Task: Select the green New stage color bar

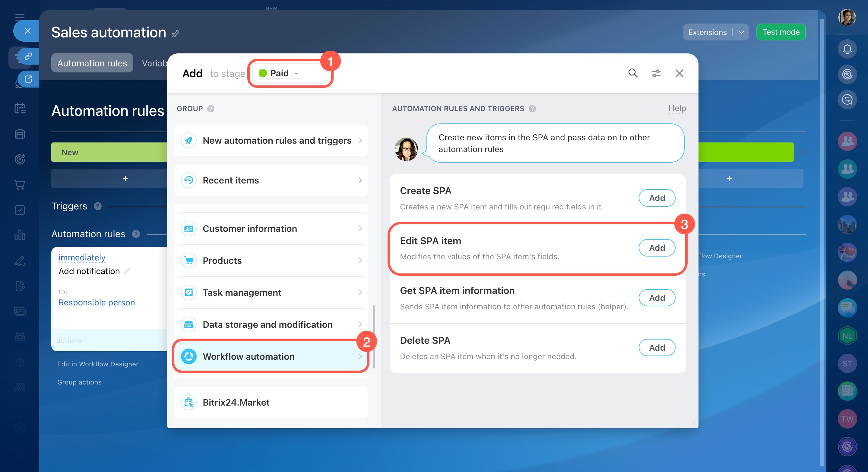Action: coord(109,152)
